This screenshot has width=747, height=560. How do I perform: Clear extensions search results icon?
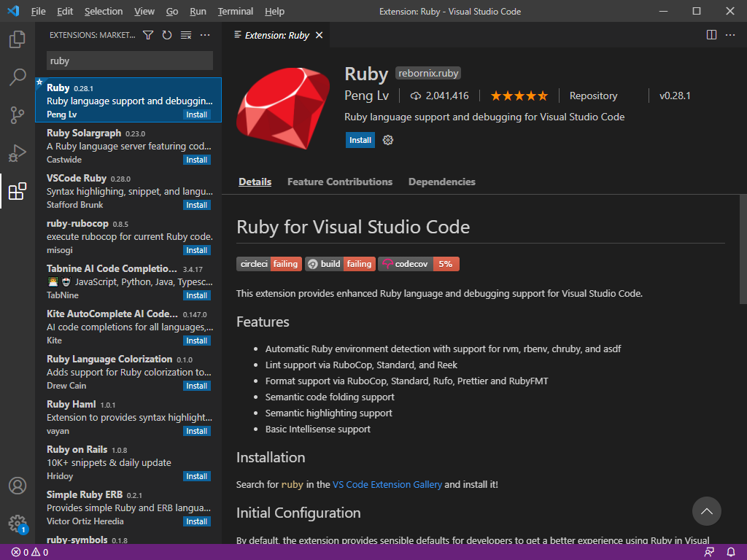(x=186, y=35)
